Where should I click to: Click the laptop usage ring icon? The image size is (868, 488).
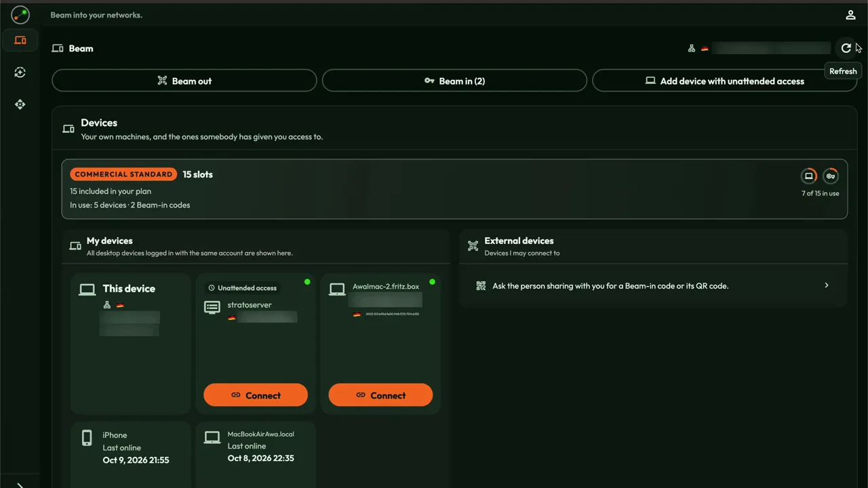point(808,176)
